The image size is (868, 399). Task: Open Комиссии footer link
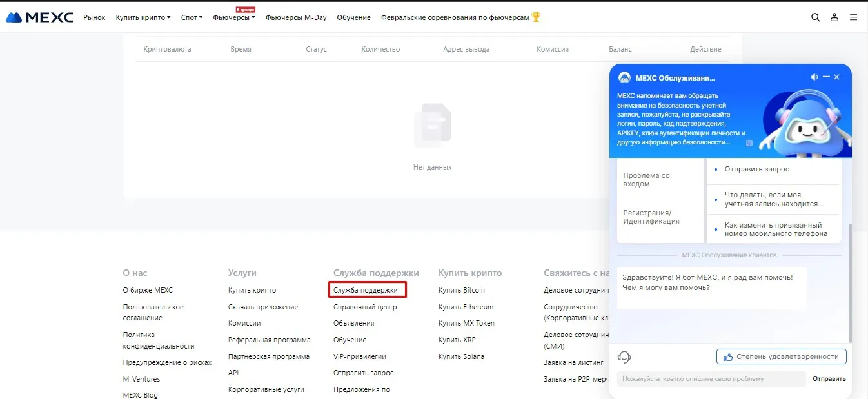click(244, 323)
